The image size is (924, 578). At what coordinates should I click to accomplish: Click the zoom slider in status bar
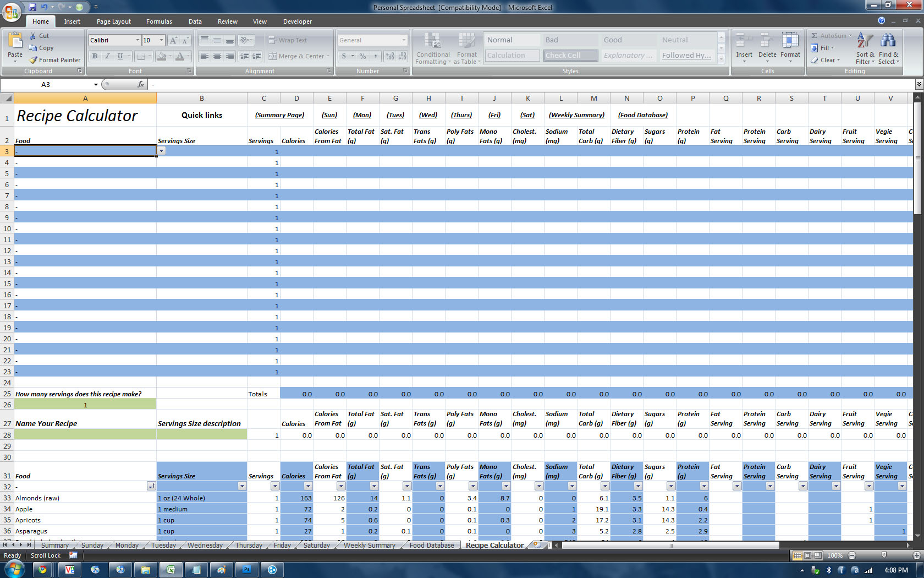click(x=883, y=555)
